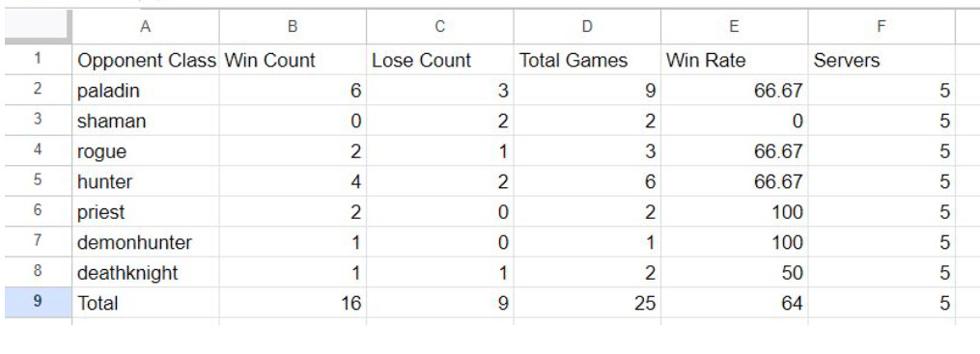The height and width of the screenshot is (354, 980).
Task: Select the overall win rate cell showing 64
Action: point(735,303)
